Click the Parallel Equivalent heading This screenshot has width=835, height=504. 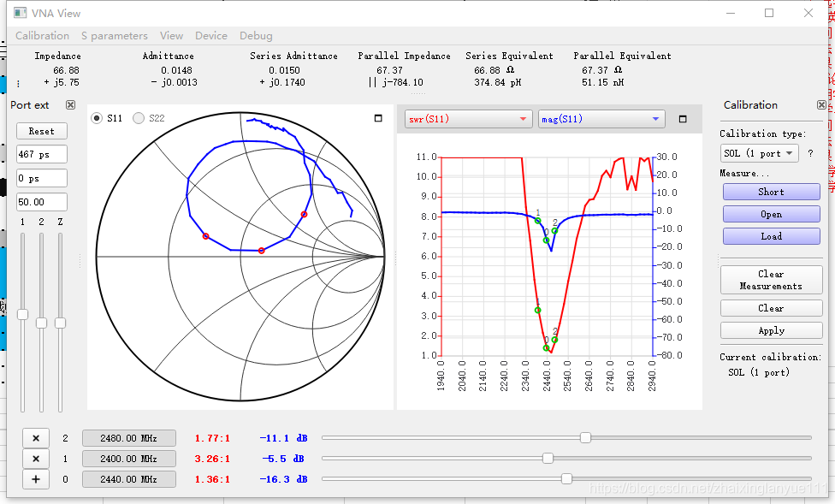622,56
